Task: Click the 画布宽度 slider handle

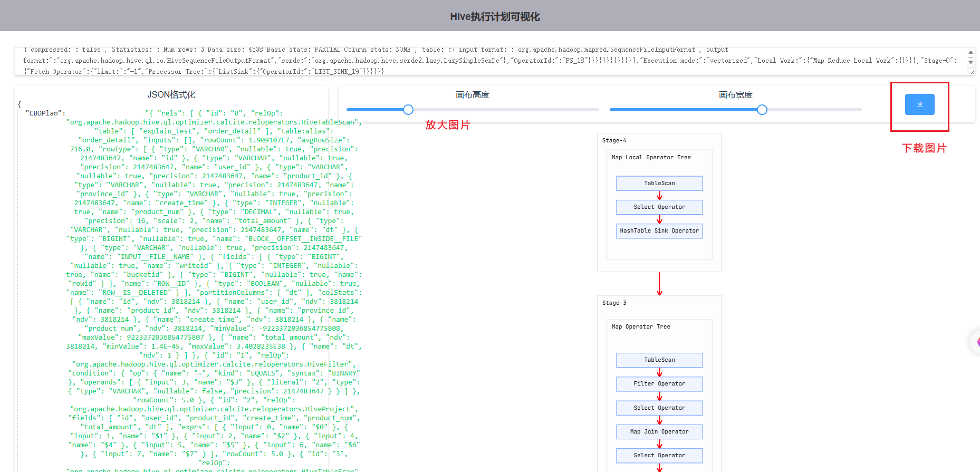Action: tap(762, 110)
